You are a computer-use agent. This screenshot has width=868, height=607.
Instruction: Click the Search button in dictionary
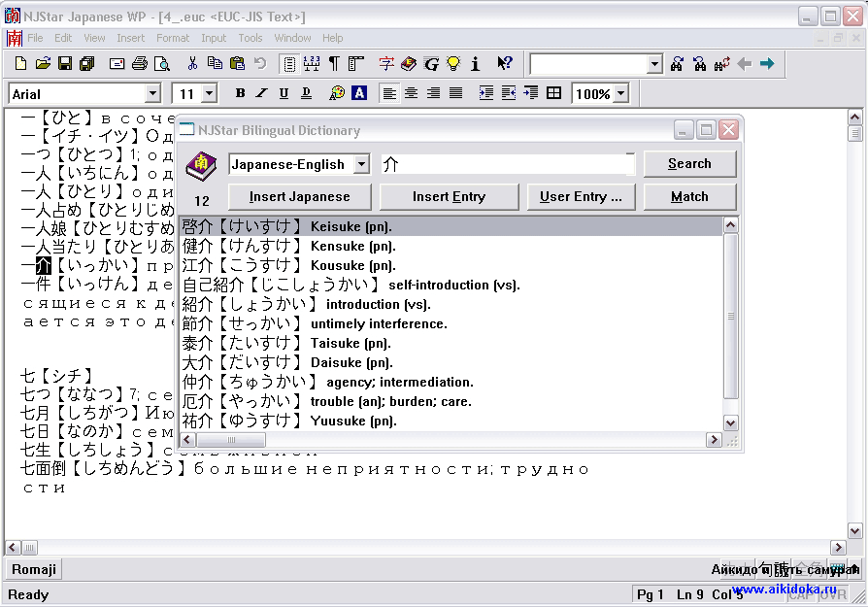click(x=689, y=164)
